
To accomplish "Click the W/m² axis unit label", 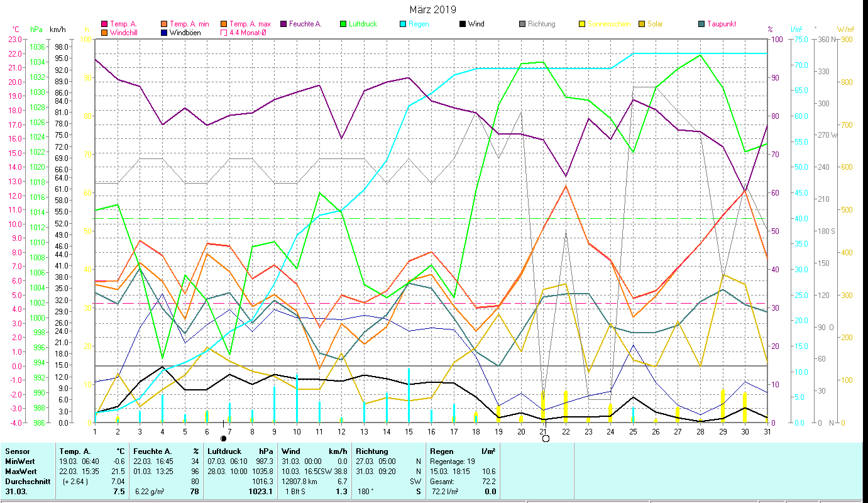I will point(846,30).
